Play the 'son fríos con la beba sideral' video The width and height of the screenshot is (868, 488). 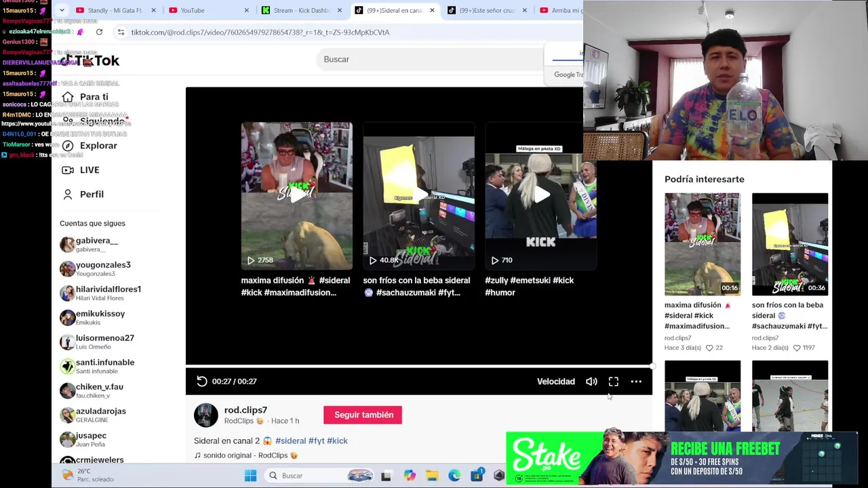(419, 196)
